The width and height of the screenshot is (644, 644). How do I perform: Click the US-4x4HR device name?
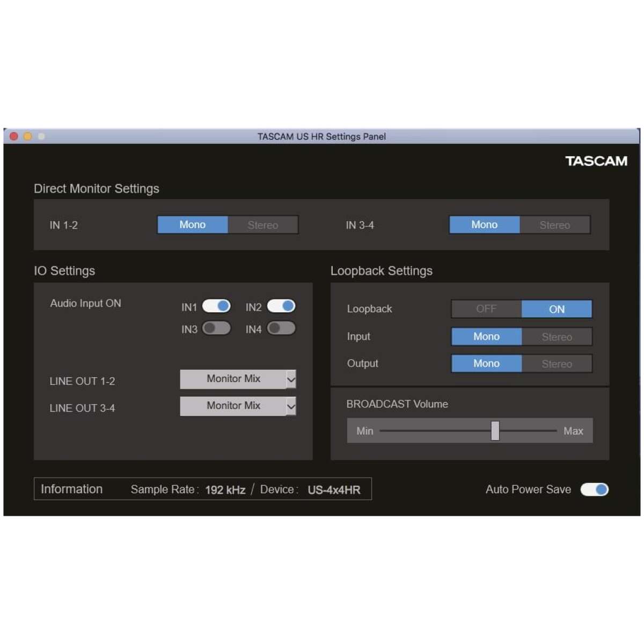click(334, 490)
